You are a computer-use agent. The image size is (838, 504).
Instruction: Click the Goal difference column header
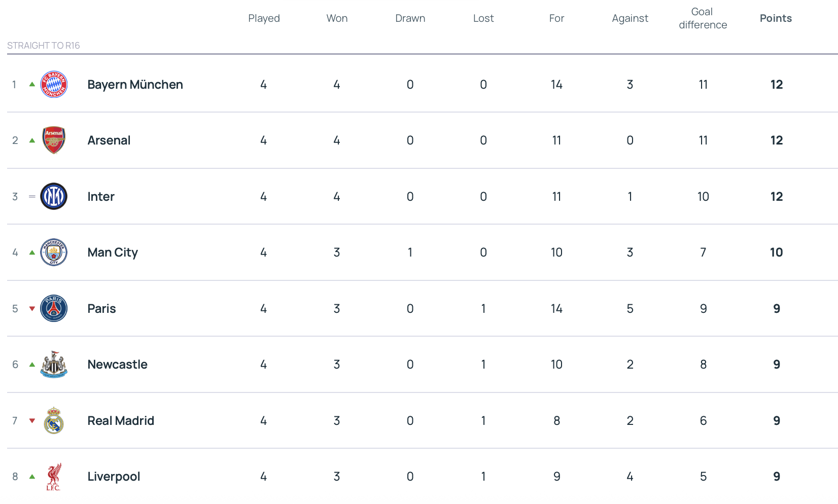click(703, 18)
